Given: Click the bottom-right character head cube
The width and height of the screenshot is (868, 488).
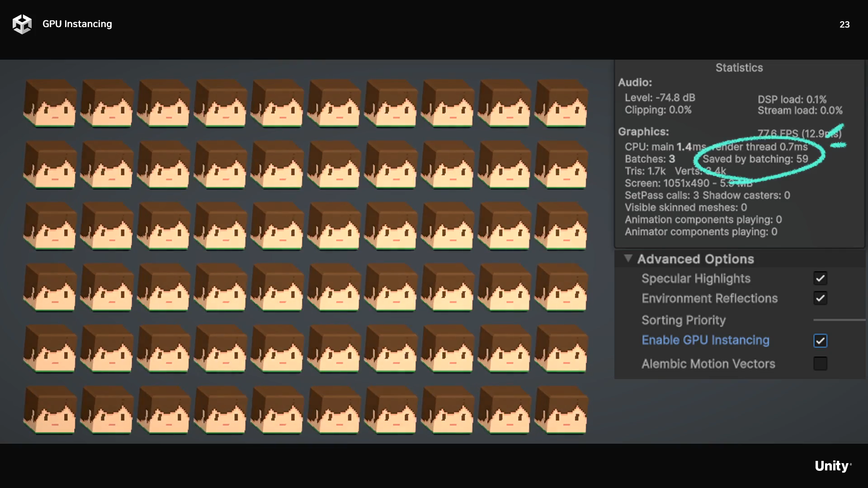Looking at the screenshot, I should [561, 409].
